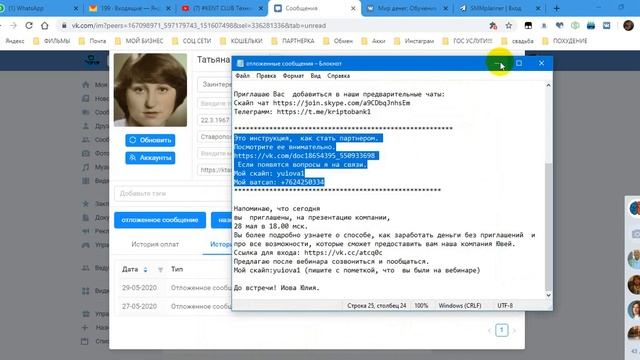
Task: Click the translate page icon in address bar
Action: [x=493, y=25]
